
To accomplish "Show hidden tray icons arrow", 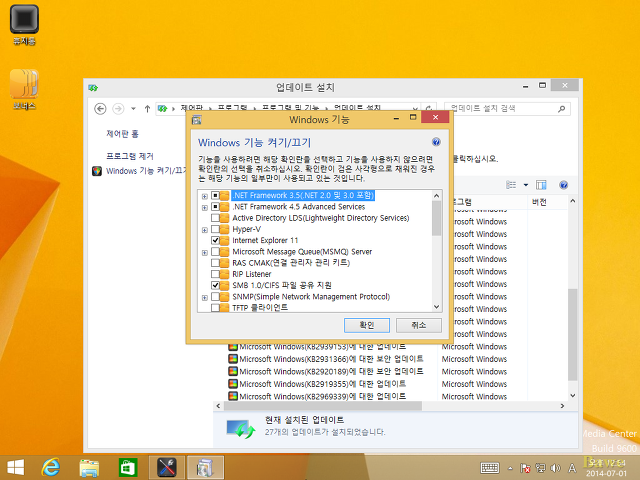I will pyautogui.click(x=510, y=468).
